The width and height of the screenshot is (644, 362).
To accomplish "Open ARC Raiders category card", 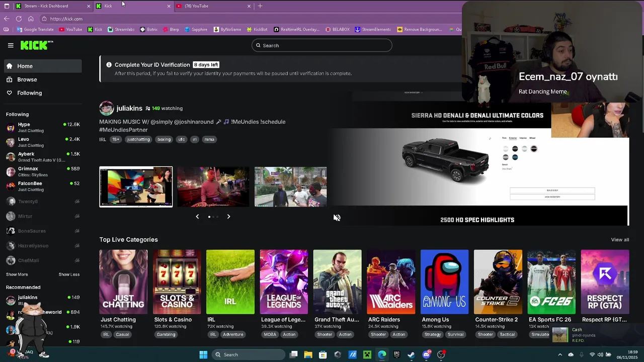I will tap(391, 282).
